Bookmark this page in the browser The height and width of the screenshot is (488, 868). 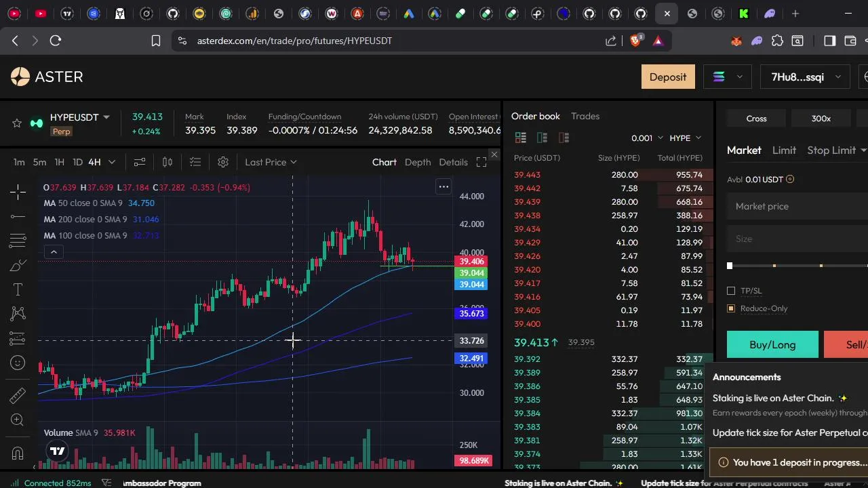[x=156, y=41]
